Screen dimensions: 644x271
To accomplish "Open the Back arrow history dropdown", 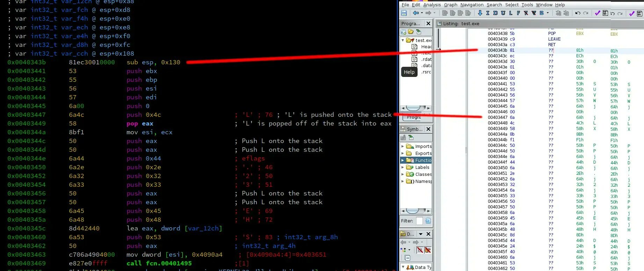I will tap(422, 13).
